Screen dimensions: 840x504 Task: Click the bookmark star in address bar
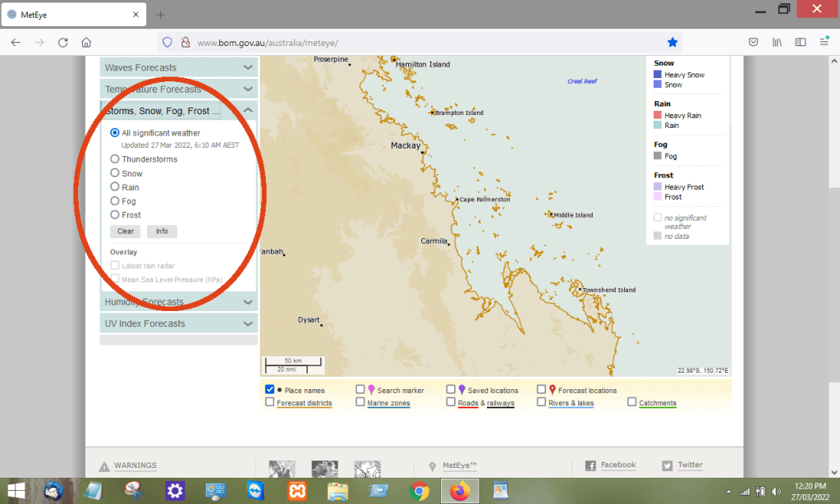coord(672,43)
